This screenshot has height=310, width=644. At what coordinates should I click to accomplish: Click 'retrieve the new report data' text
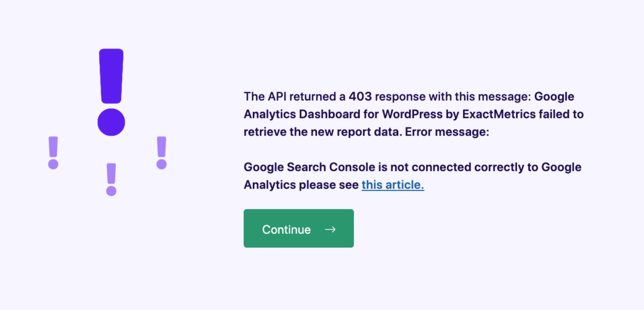click(x=321, y=132)
